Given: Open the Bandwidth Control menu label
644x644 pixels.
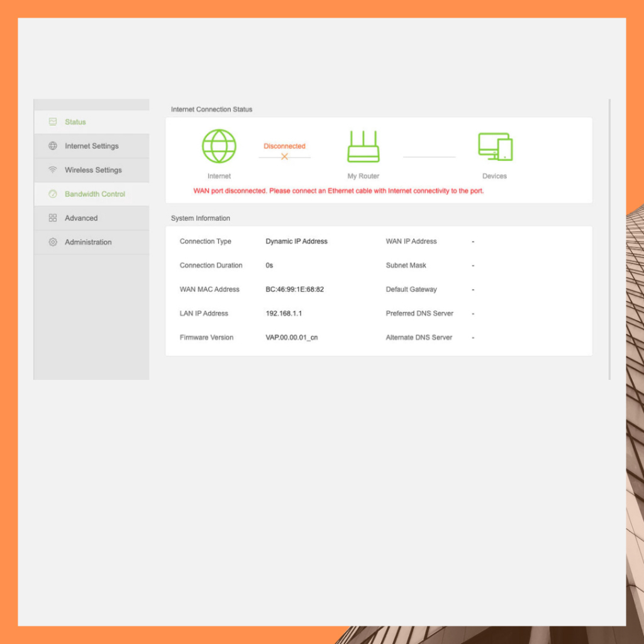Looking at the screenshot, I should point(95,194).
